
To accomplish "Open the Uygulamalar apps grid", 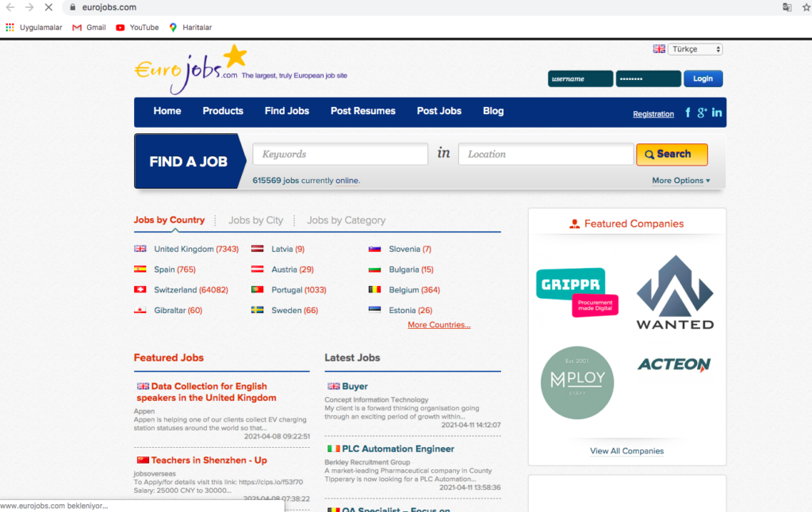I will pyautogui.click(x=34, y=27).
